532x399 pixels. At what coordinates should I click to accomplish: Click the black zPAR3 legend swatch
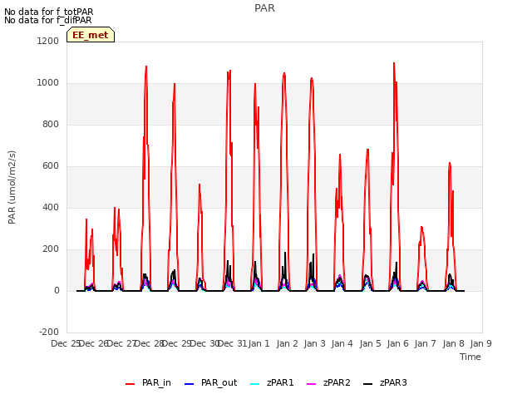point(367,384)
